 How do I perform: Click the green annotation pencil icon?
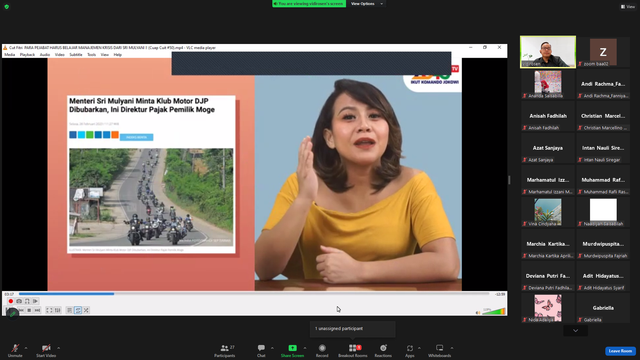(x=12, y=314)
